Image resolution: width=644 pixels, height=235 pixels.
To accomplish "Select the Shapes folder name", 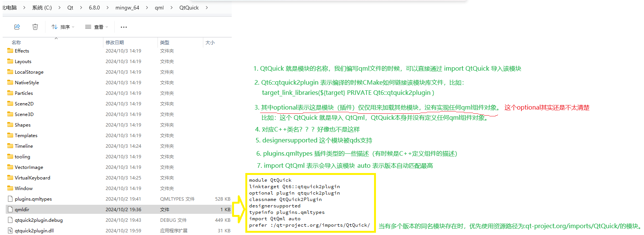I will coord(23,125).
